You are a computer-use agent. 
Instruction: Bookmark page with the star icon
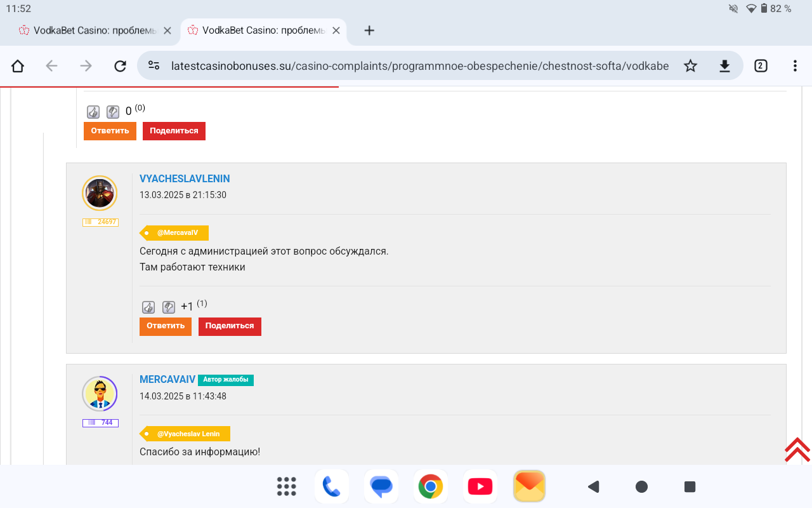point(690,66)
